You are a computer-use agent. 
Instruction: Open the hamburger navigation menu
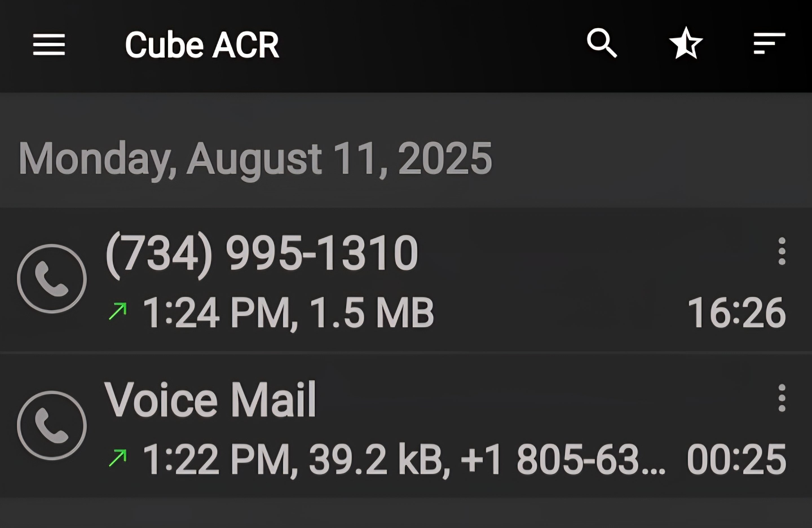(49, 44)
